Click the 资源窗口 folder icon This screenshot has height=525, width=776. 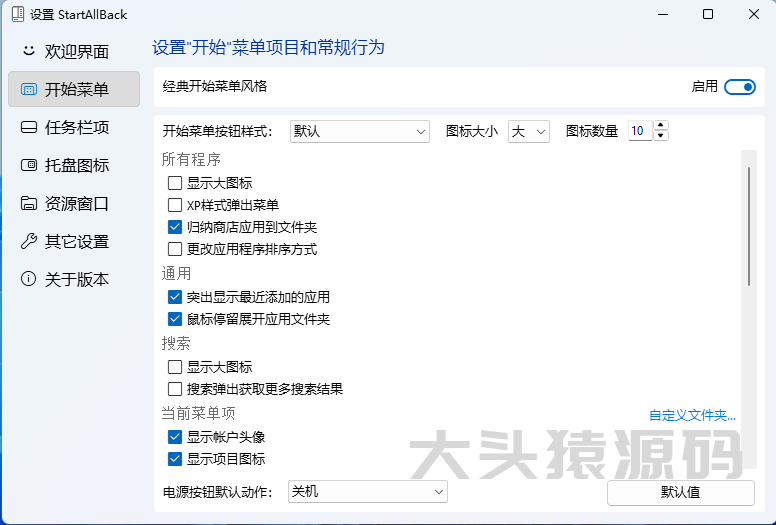pos(29,203)
